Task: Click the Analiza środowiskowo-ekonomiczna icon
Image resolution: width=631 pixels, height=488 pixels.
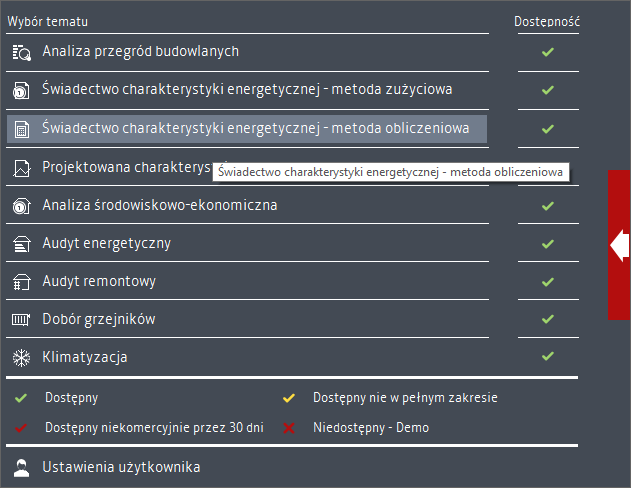Action: [x=21, y=206]
